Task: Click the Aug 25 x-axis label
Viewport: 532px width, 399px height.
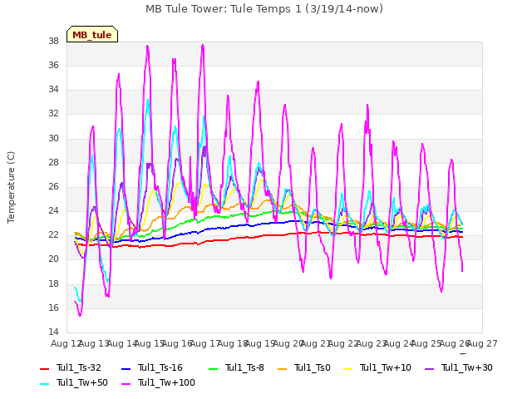Action: [x=426, y=344]
